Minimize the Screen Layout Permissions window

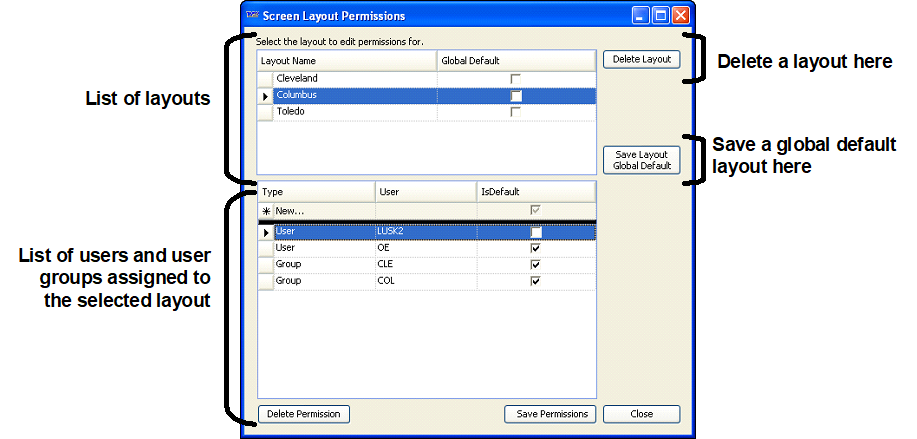tap(641, 16)
